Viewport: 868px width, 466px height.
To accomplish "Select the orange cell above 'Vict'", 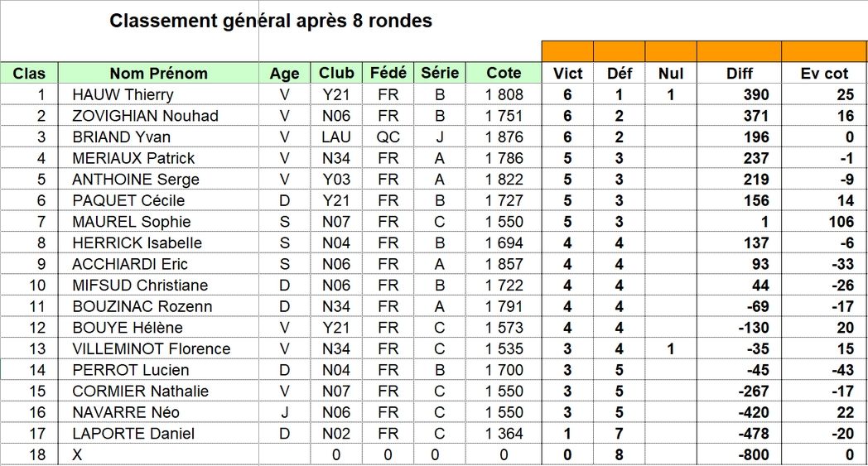I will pos(567,51).
